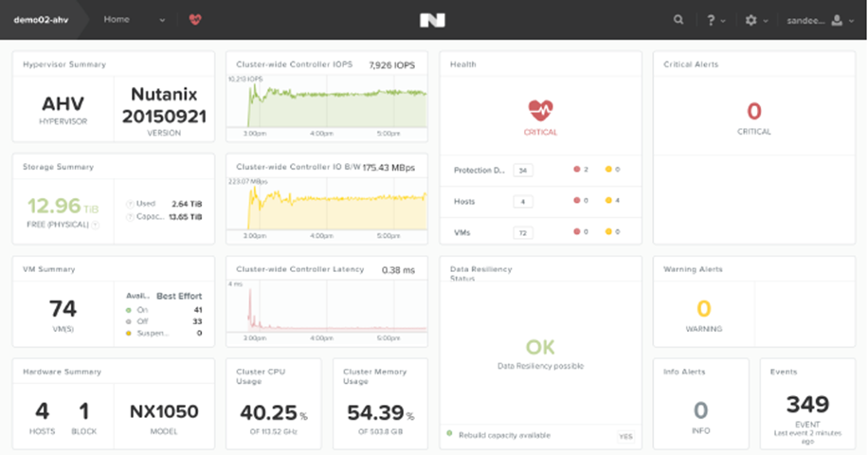Click the VMs count 72 in Health
The width and height of the screenshot is (868, 455).
[x=522, y=231]
